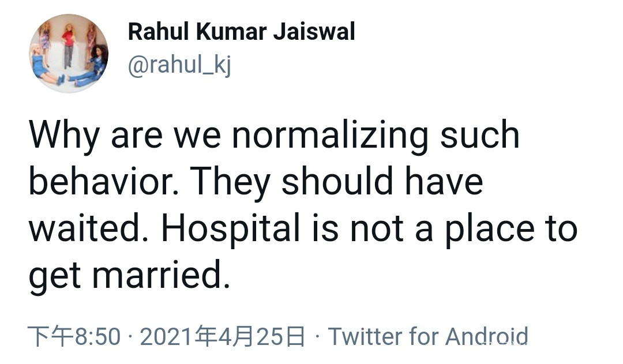Open the @rahul_kj handle link

click(x=179, y=66)
